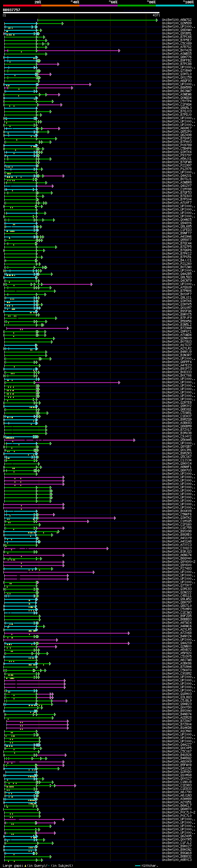Choose the UniRef100_Q7XRA9 hit
The height and width of the screenshot is (868, 197).
click(177, 71)
